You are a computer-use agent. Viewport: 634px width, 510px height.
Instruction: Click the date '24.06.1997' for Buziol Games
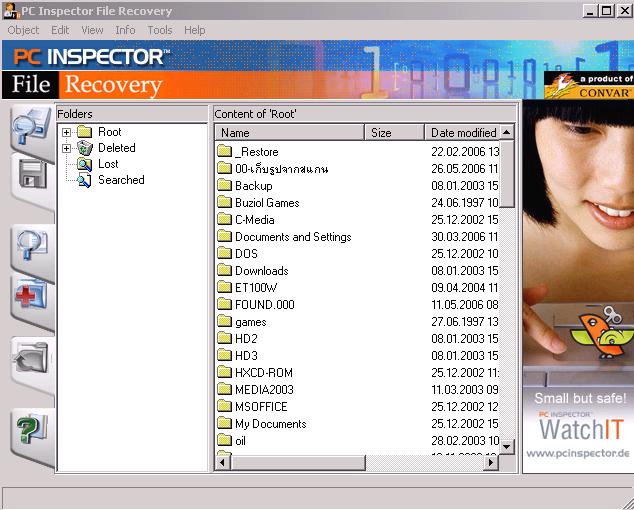(x=458, y=203)
